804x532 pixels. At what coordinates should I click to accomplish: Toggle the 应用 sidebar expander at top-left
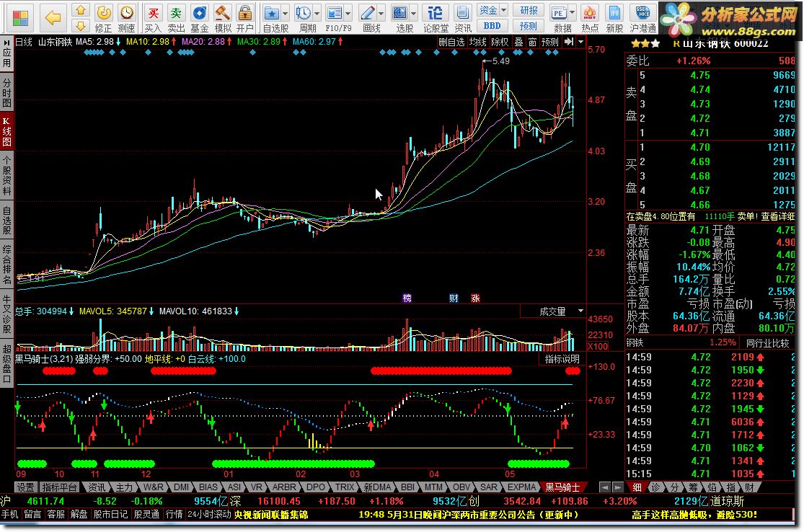click(x=6, y=54)
